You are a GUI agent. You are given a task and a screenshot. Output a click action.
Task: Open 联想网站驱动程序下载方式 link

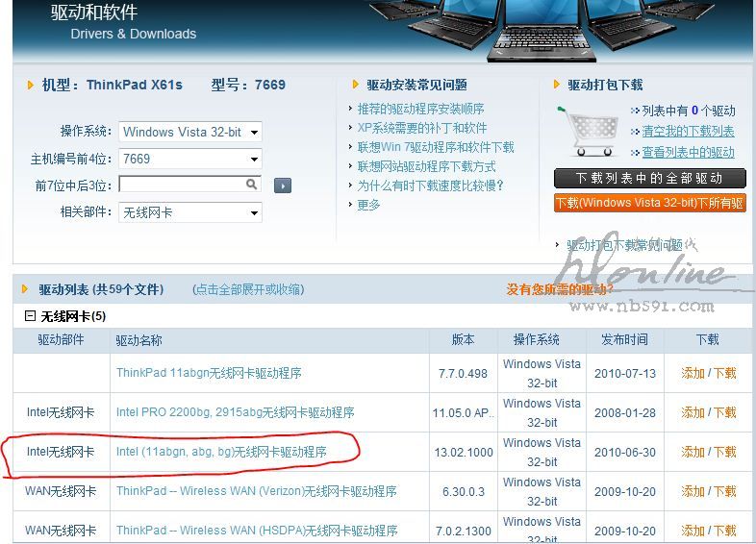tap(426, 166)
